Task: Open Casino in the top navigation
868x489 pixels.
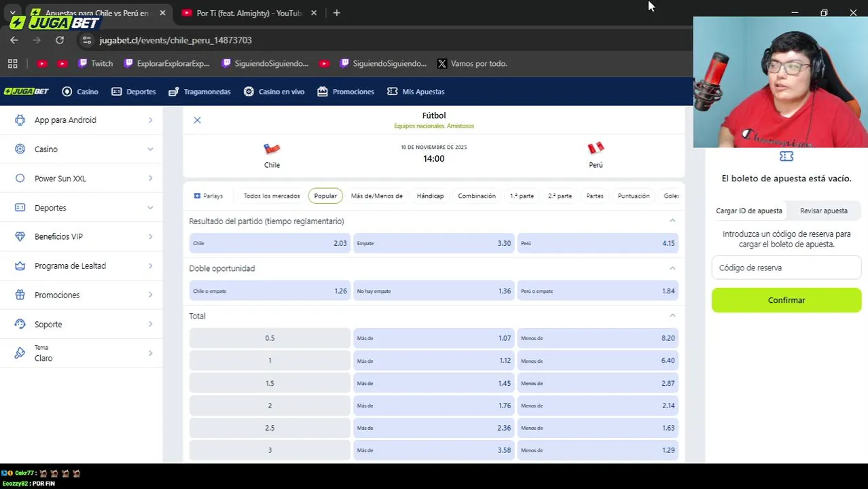Action: coord(80,92)
